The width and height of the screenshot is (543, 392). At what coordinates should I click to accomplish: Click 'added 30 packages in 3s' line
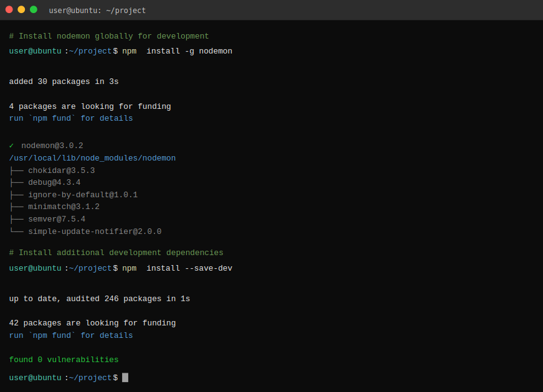[x=64, y=82]
